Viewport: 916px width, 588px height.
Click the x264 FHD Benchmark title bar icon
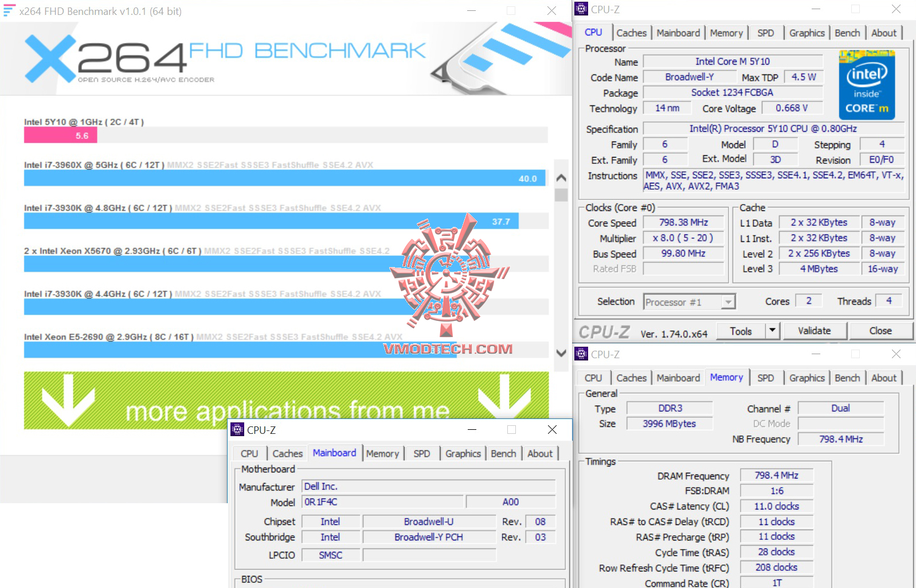pos(9,11)
